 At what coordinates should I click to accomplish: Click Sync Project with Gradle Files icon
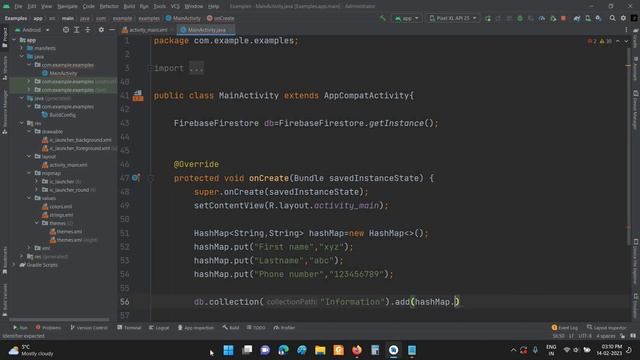tap(577, 18)
